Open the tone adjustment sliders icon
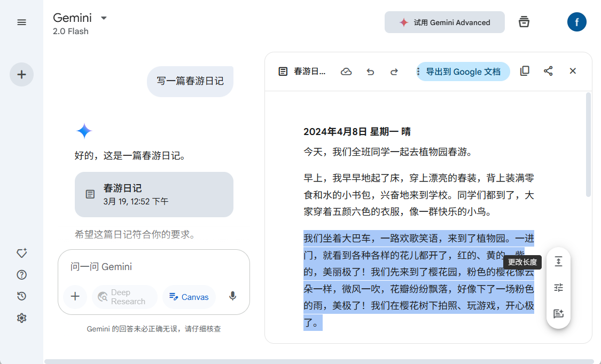This screenshot has width=601, height=364. (558, 288)
